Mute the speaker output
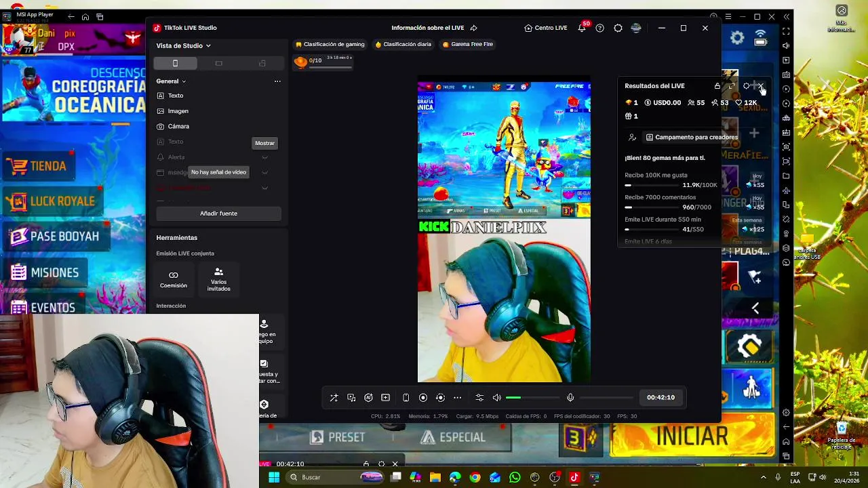 (x=497, y=398)
